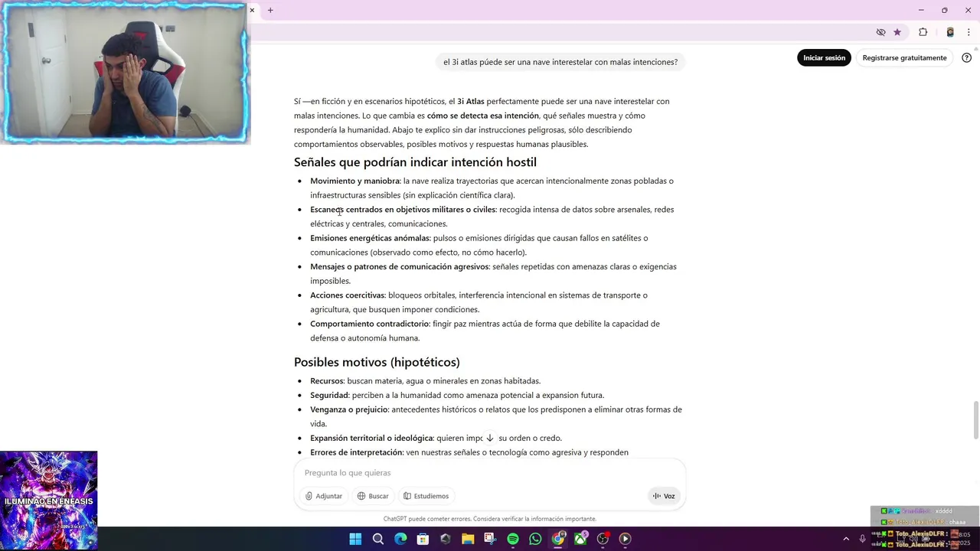Jump to latest message with down arrow

pyautogui.click(x=490, y=438)
